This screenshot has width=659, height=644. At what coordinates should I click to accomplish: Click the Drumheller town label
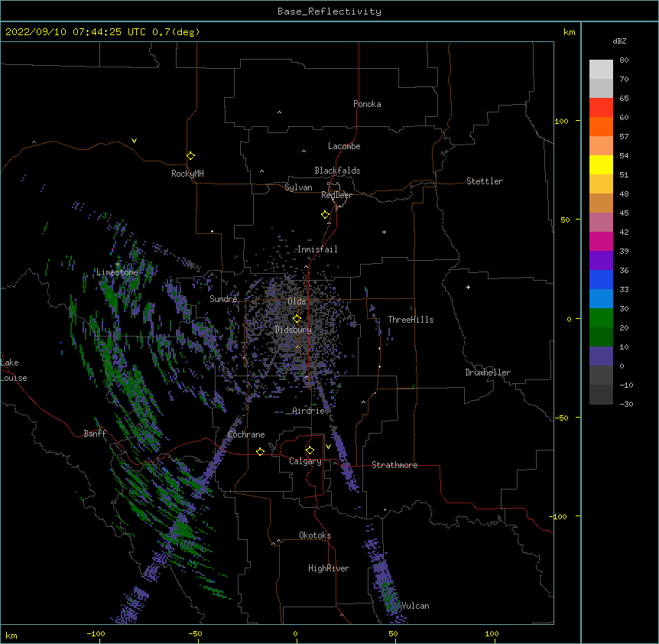488,372
